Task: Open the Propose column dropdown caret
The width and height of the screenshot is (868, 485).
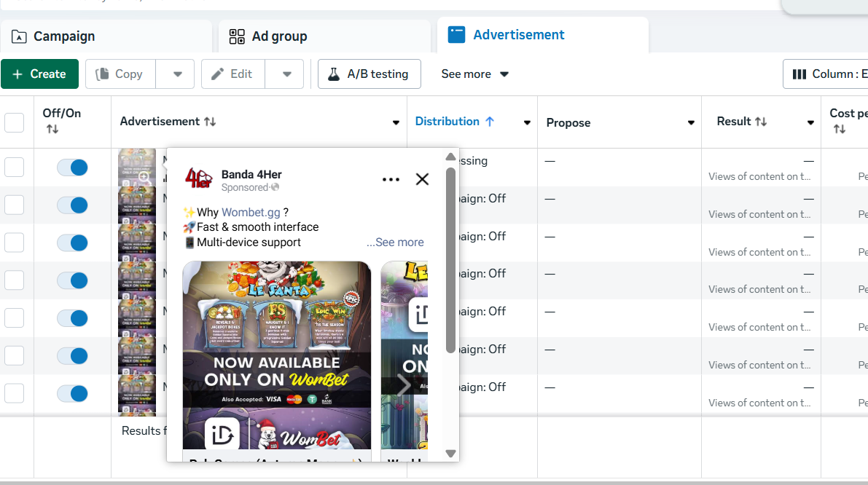Action: tap(691, 123)
